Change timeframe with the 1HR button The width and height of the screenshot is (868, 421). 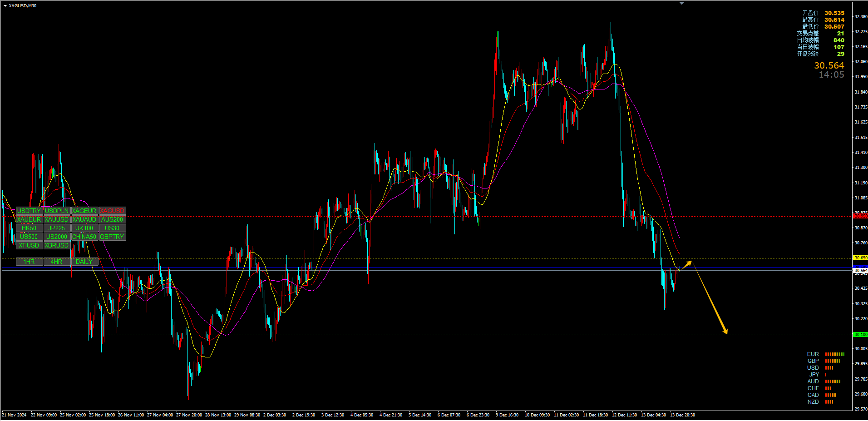[29, 262]
